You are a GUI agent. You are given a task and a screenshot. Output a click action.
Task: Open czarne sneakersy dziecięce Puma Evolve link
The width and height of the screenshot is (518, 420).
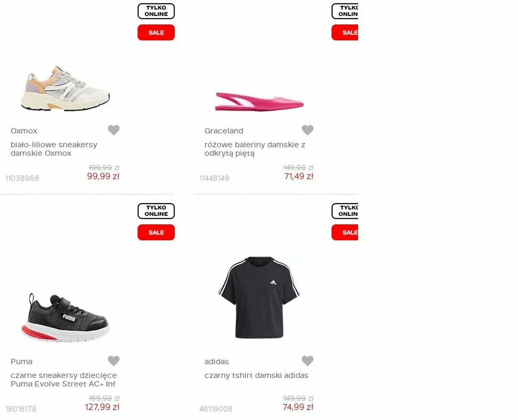63,379
